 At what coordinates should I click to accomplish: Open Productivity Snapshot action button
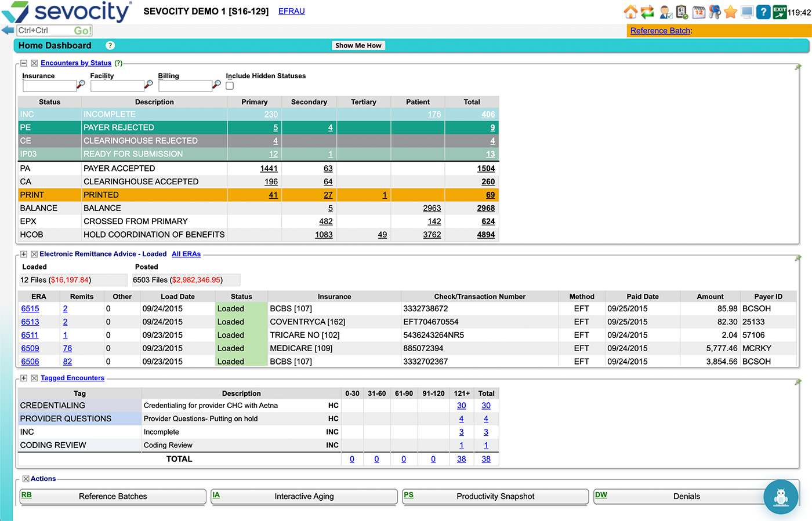pyautogui.click(x=495, y=497)
